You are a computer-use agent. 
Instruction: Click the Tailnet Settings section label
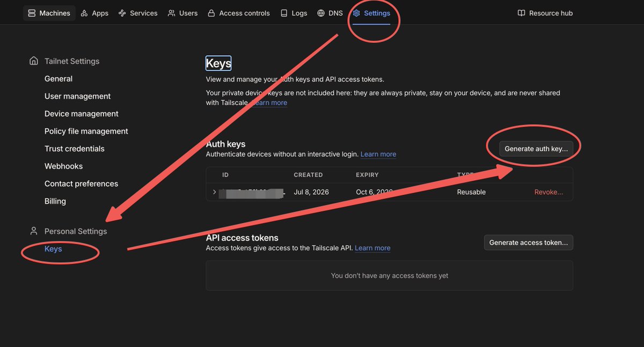coord(72,61)
